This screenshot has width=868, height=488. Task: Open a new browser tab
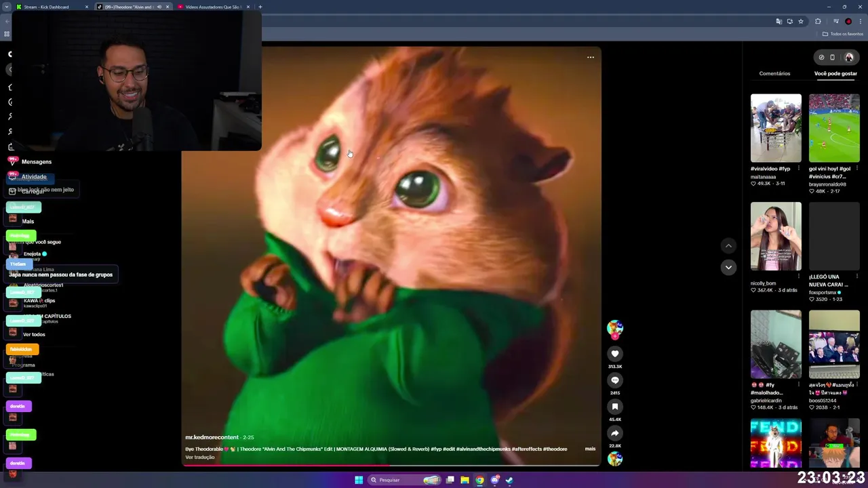tap(260, 7)
